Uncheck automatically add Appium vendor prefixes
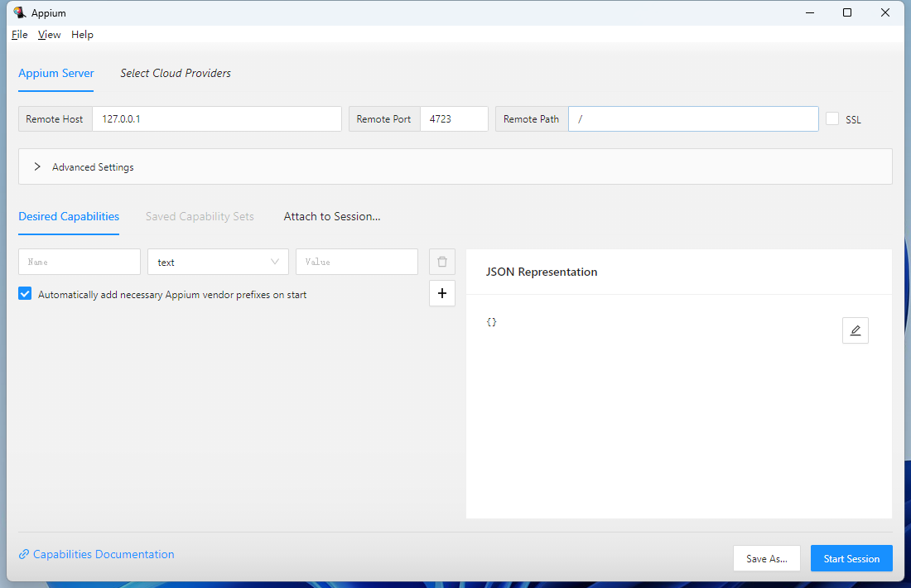This screenshot has width=911, height=588. pos(25,293)
